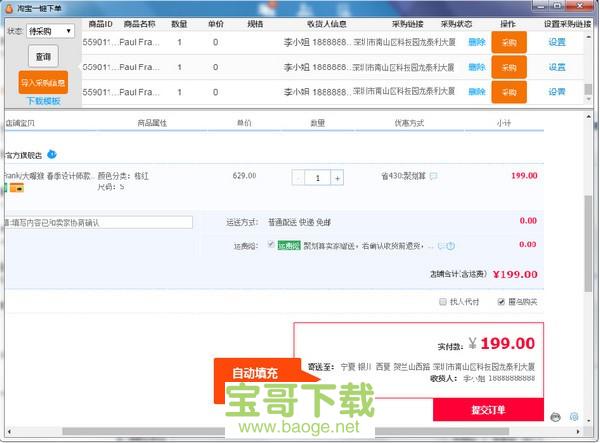Click 设置 link in the second row
Image resolution: width=600 pixels, height=443 pixels.
[557, 67]
